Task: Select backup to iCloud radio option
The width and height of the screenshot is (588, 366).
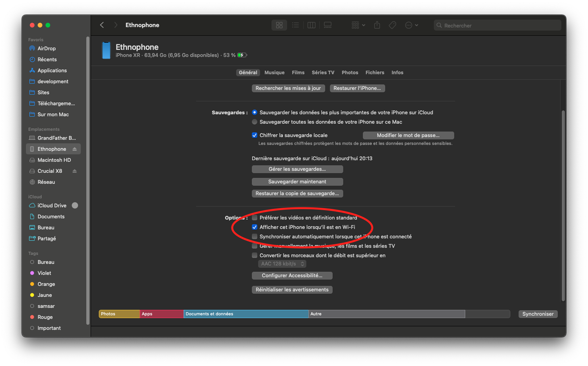Action: click(x=255, y=112)
